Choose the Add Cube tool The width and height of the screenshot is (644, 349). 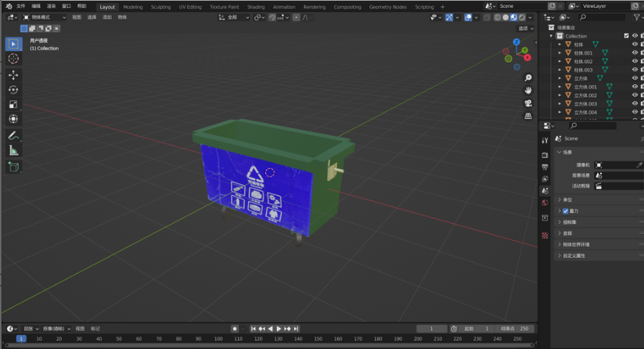(13, 167)
